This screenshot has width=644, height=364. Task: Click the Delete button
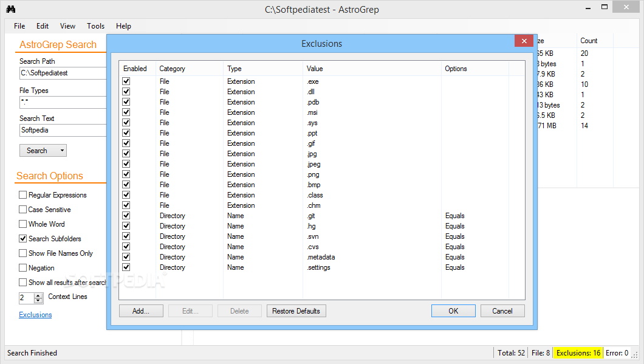(239, 311)
